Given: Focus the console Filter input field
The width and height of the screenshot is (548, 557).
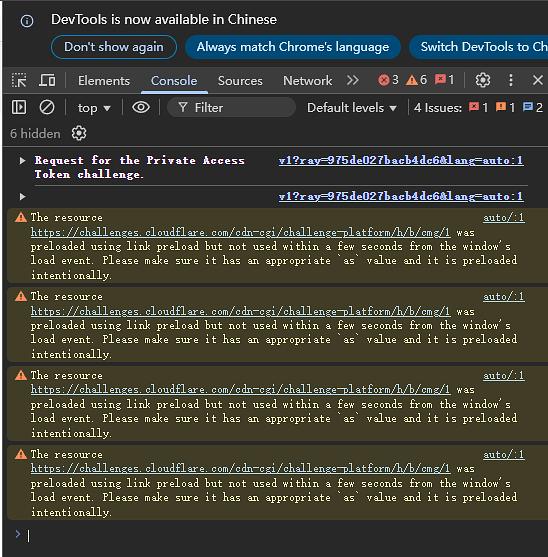Looking at the screenshot, I should pos(232,107).
